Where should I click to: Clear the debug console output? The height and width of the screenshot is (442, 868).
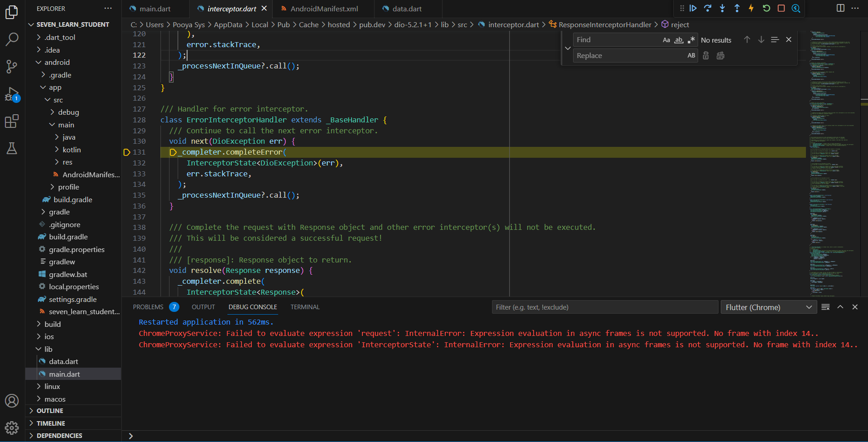tap(825, 307)
